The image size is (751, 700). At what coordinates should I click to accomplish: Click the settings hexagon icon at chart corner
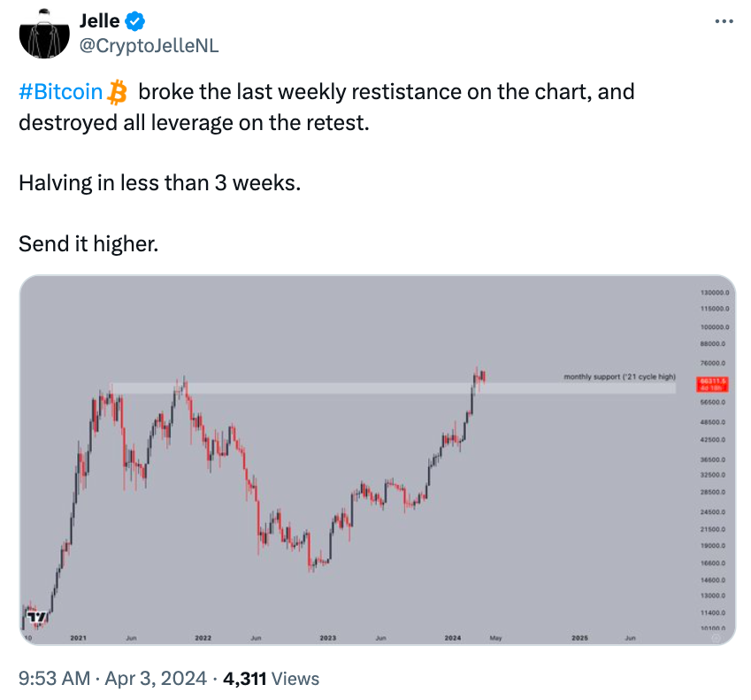pos(716,638)
